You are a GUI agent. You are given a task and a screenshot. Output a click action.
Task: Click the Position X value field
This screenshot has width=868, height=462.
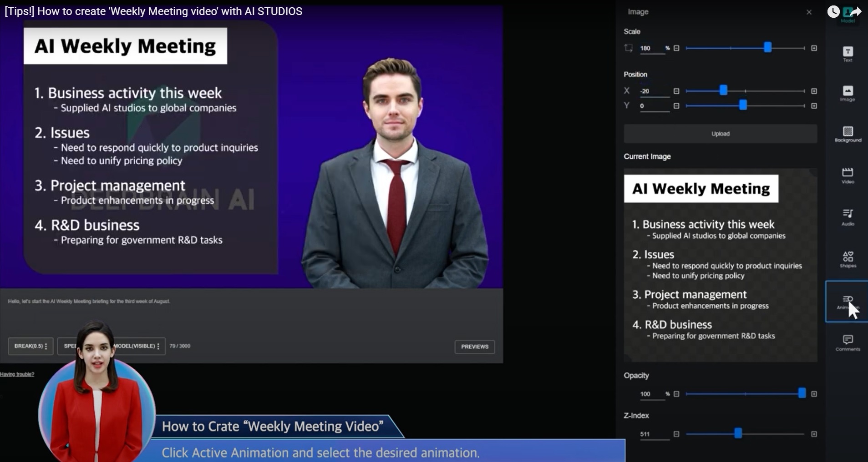point(655,91)
